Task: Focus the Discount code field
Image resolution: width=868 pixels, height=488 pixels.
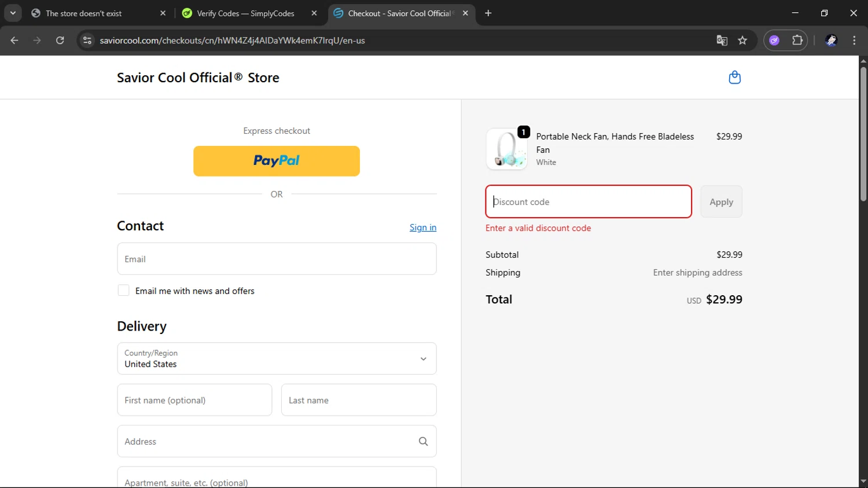Action: tap(589, 202)
